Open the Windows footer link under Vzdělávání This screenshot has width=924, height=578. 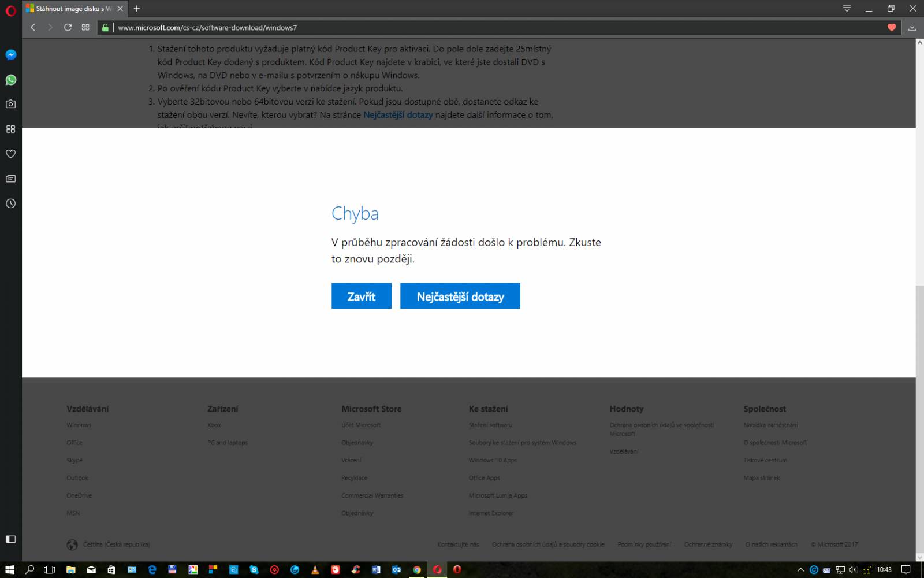point(79,425)
